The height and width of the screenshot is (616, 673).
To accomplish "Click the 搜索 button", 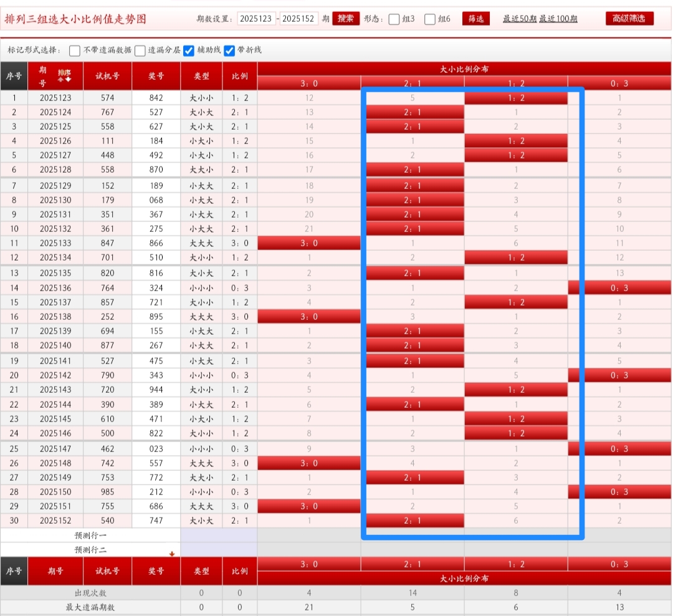I will tap(345, 19).
